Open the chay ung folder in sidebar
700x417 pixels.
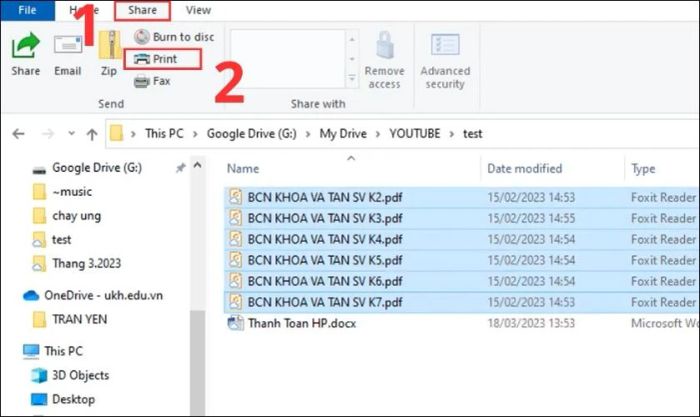click(x=76, y=216)
